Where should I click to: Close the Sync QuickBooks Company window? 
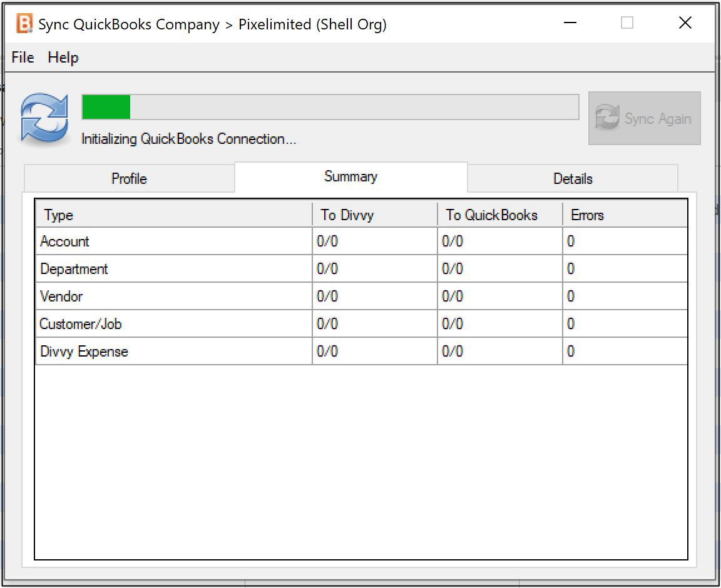point(685,24)
